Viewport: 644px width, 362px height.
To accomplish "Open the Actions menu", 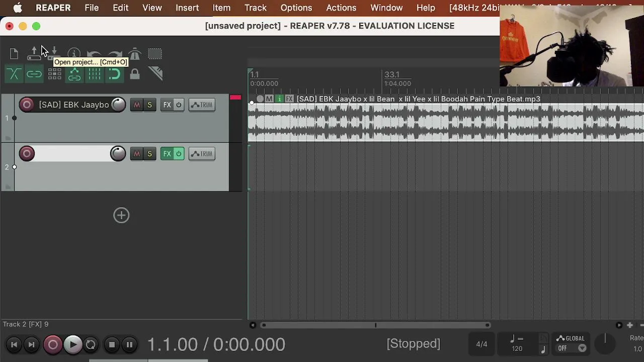I will [341, 8].
